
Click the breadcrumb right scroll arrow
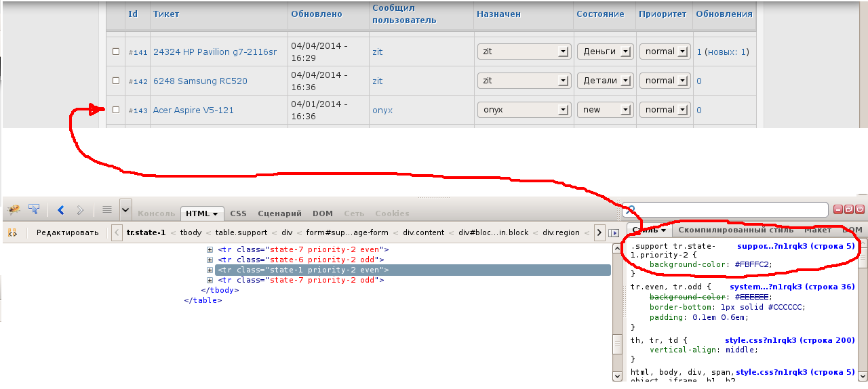point(599,232)
